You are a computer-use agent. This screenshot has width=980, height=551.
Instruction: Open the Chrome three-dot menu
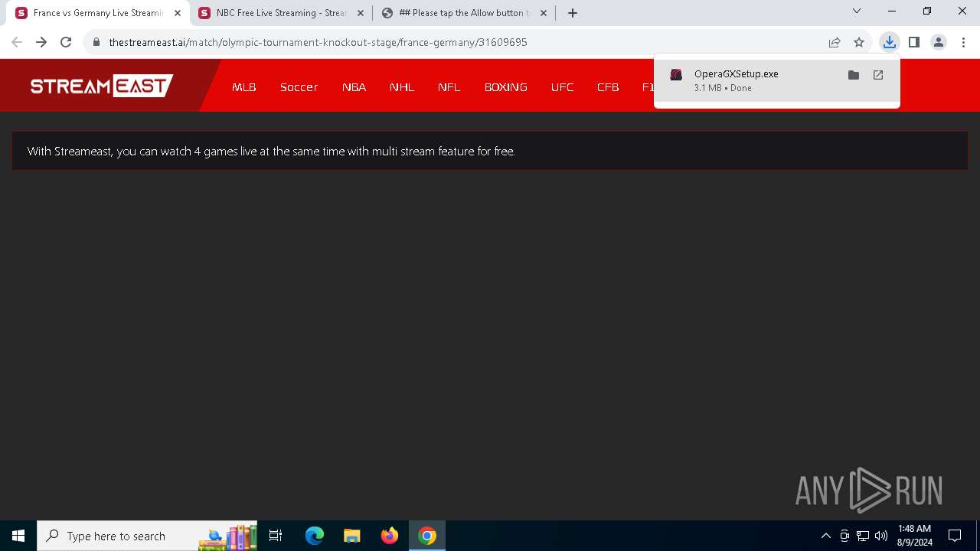(962, 42)
